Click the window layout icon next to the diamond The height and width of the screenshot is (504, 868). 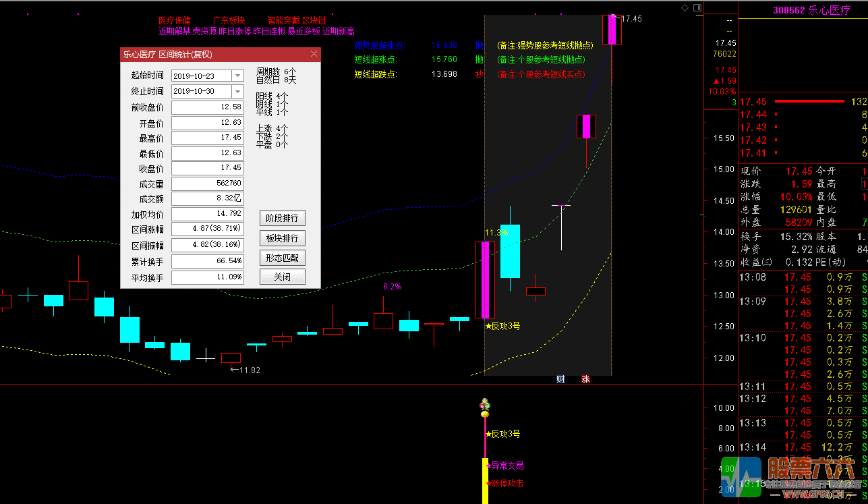(697, 6)
